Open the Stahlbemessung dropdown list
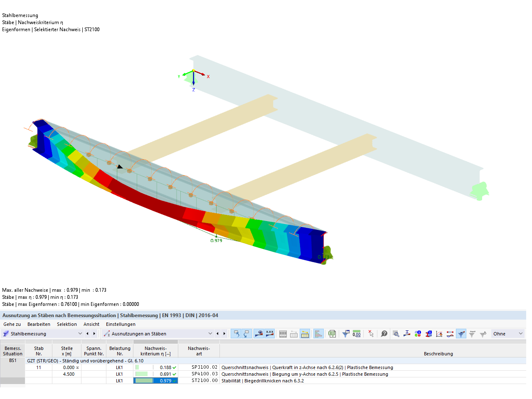532x399 pixels. (x=80, y=334)
